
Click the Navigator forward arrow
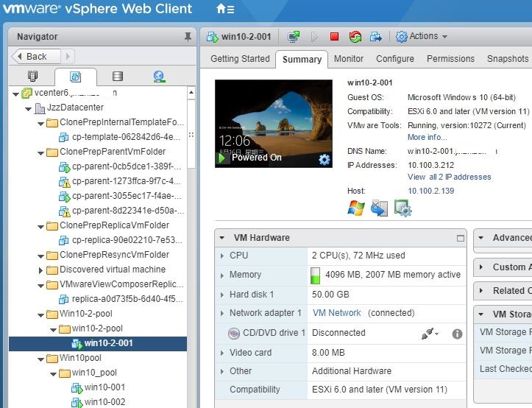coord(68,57)
